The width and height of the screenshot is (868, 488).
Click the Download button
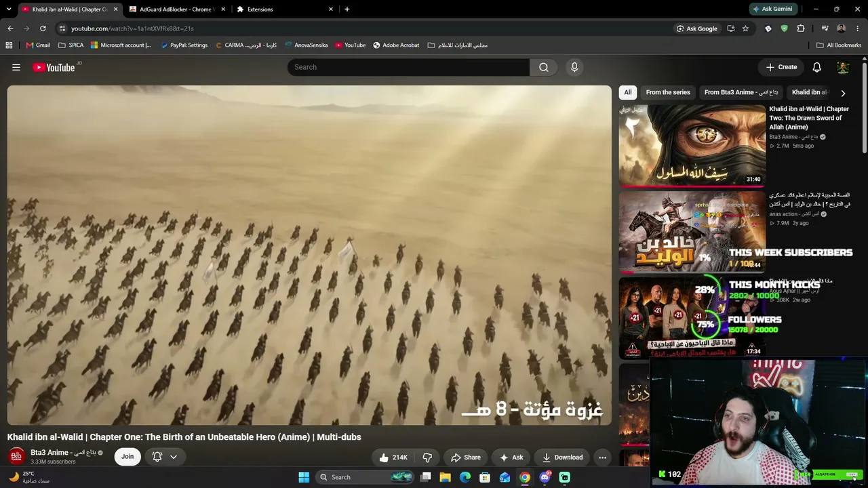pos(562,457)
